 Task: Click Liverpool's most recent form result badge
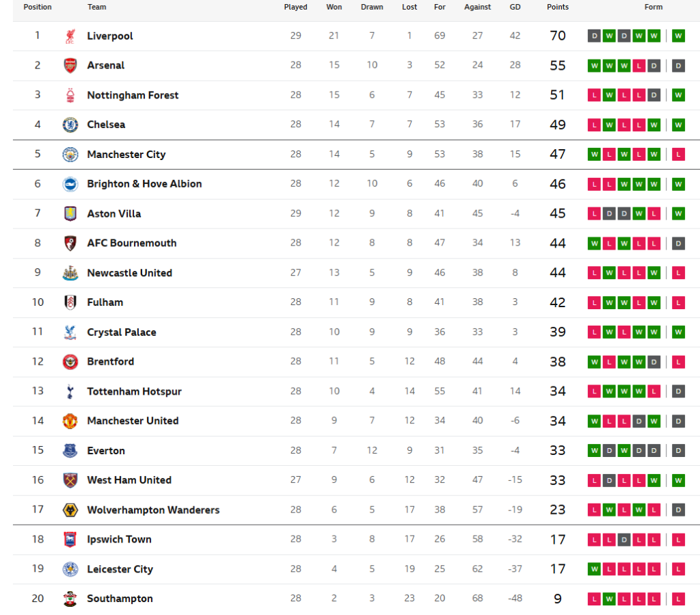pos(678,36)
